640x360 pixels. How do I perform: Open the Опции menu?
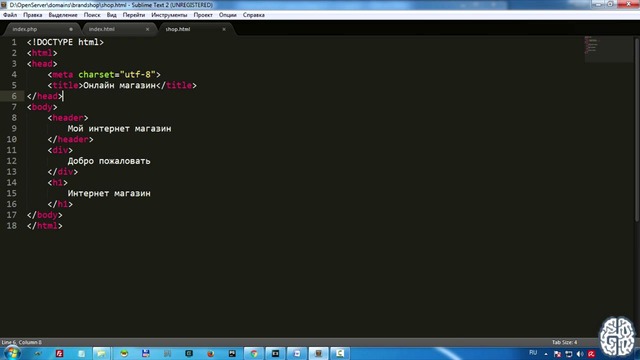(227, 15)
